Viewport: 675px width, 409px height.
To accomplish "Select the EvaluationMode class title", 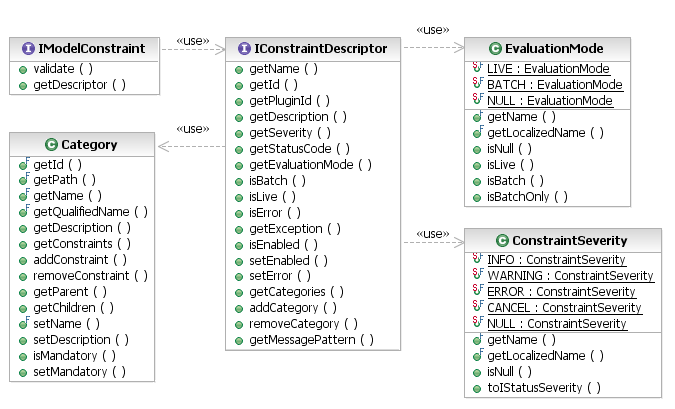I will (554, 48).
